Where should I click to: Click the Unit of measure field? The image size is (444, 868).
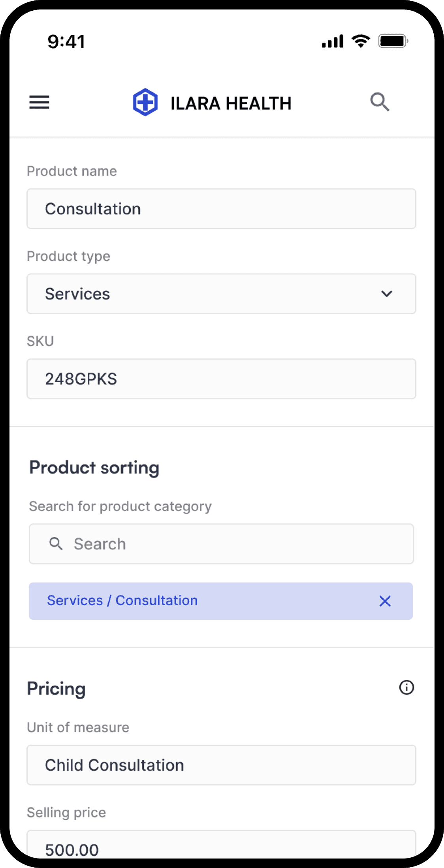[221, 765]
